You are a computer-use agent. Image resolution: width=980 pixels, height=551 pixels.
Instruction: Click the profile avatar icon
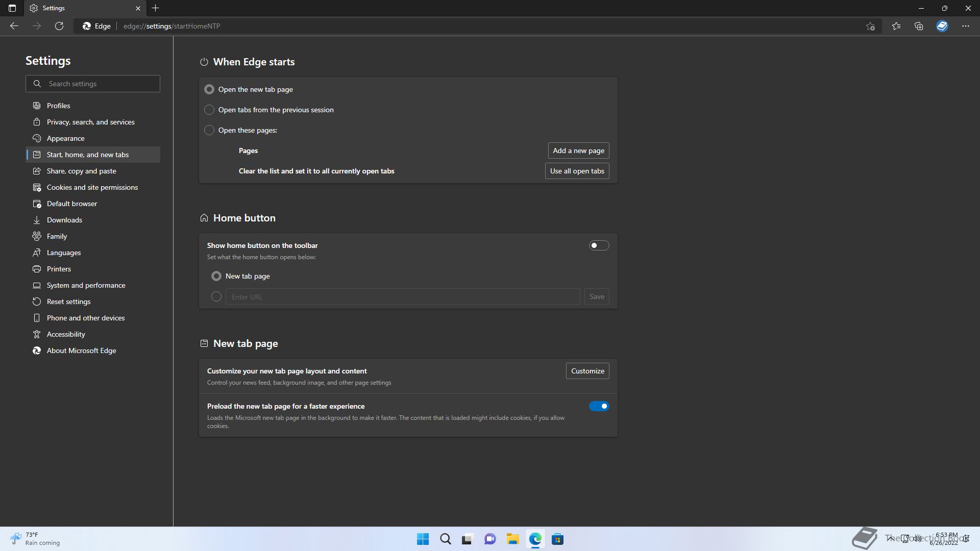942,26
